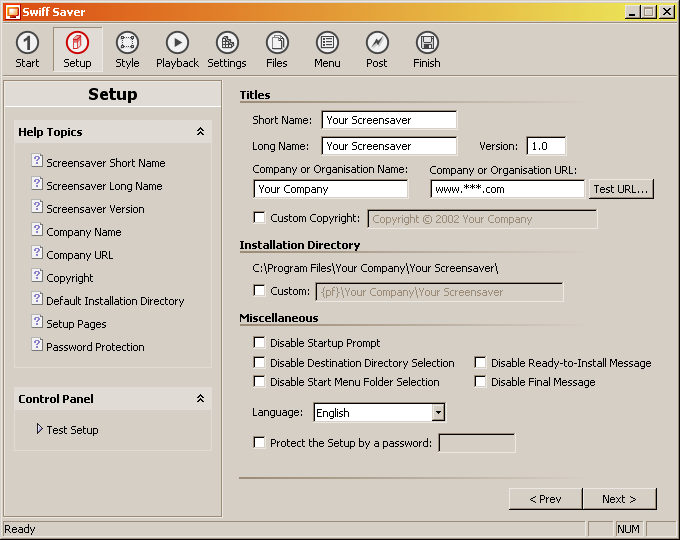Open Copyright help topic

[70, 278]
